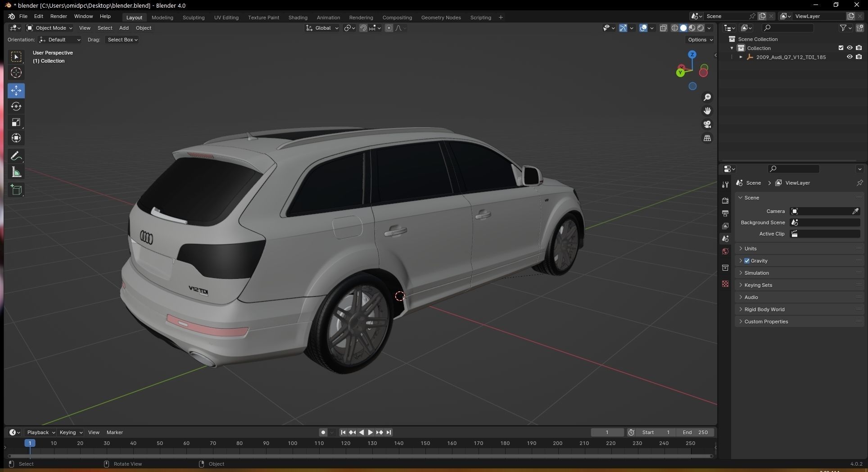Switch orthographic/perspective grid icon

pyautogui.click(x=707, y=138)
